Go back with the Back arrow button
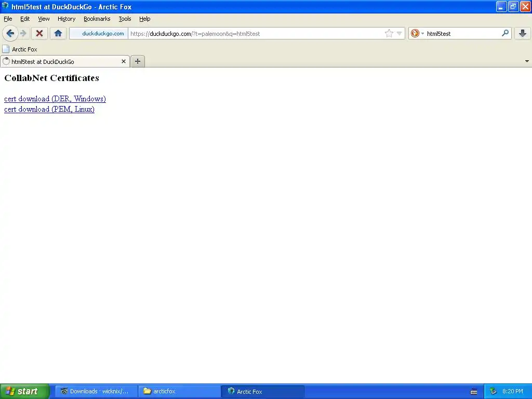The image size is (532, 399). point(10,33)
